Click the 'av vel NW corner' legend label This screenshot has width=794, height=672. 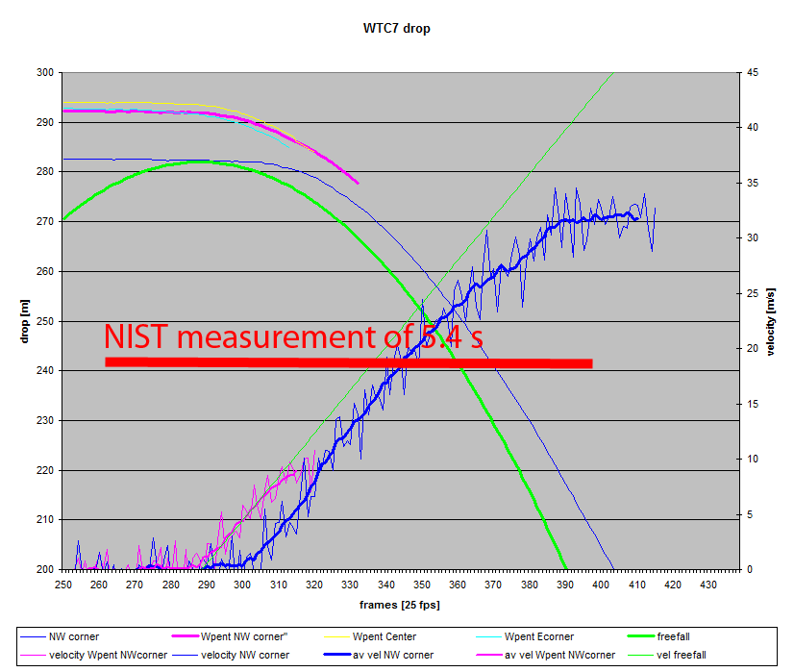(392, 655)
